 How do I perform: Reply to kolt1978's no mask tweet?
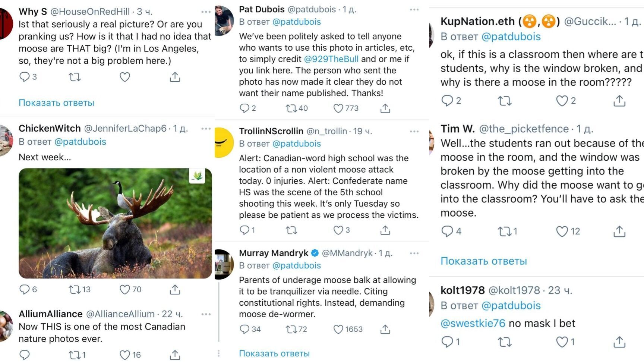(446, 341)
